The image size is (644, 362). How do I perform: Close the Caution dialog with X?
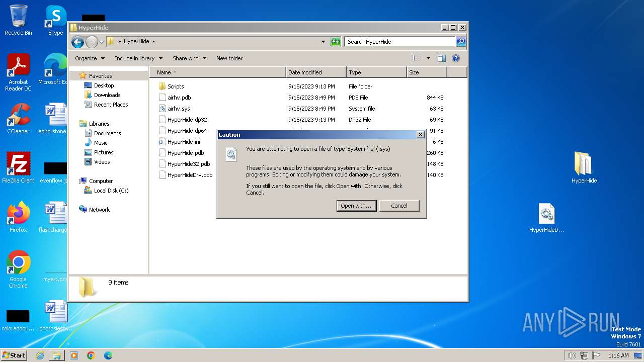tap(421, 135)
